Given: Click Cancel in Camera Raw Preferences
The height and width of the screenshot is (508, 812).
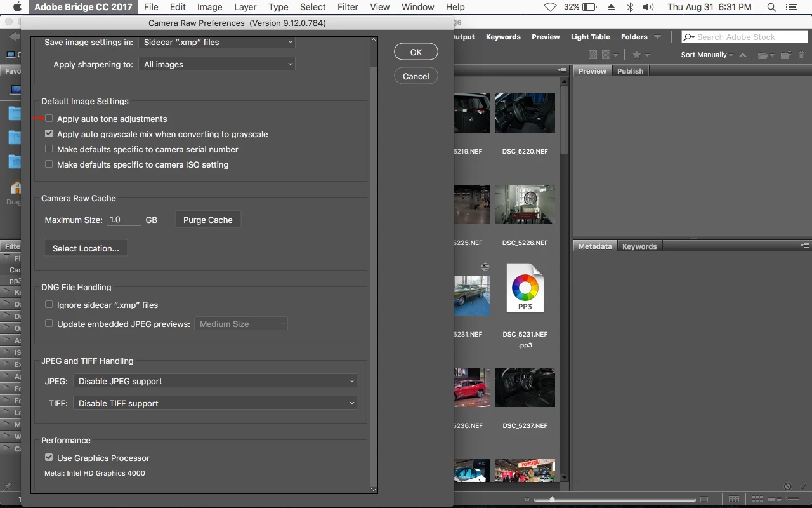Looking at the screenshot, I should pos(416,76).
